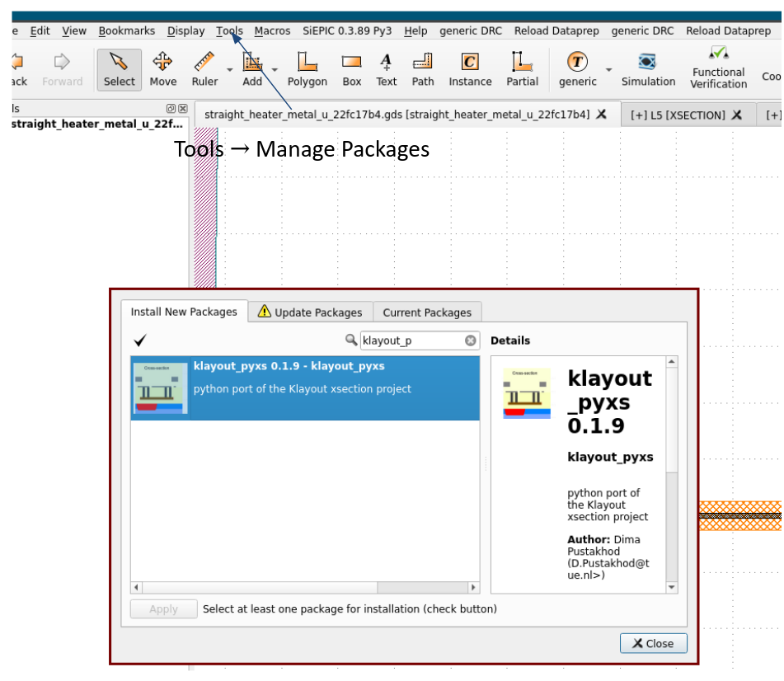The image size is (784, 681).
Task: Switch to Install New Packages tab
Action: tap(184, 312)
